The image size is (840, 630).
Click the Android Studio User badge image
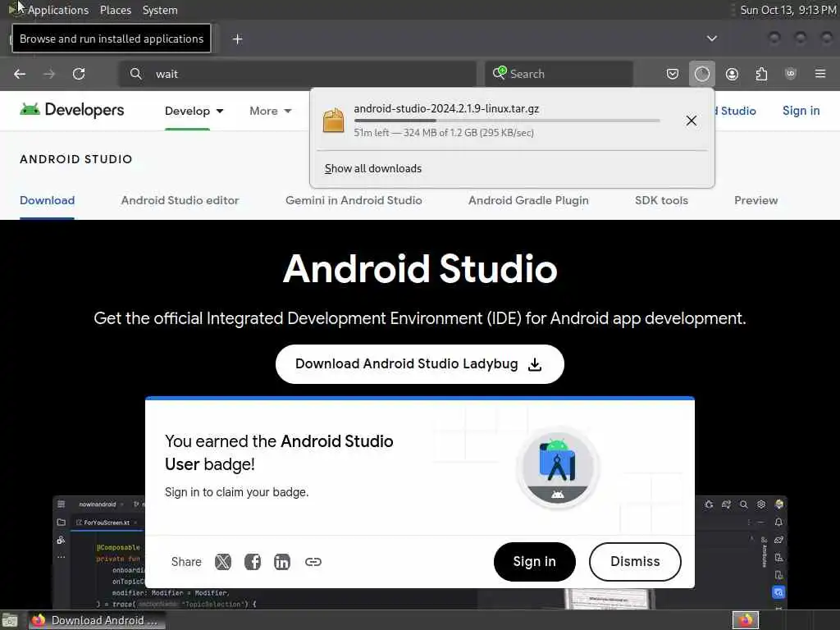pos(558,468)
